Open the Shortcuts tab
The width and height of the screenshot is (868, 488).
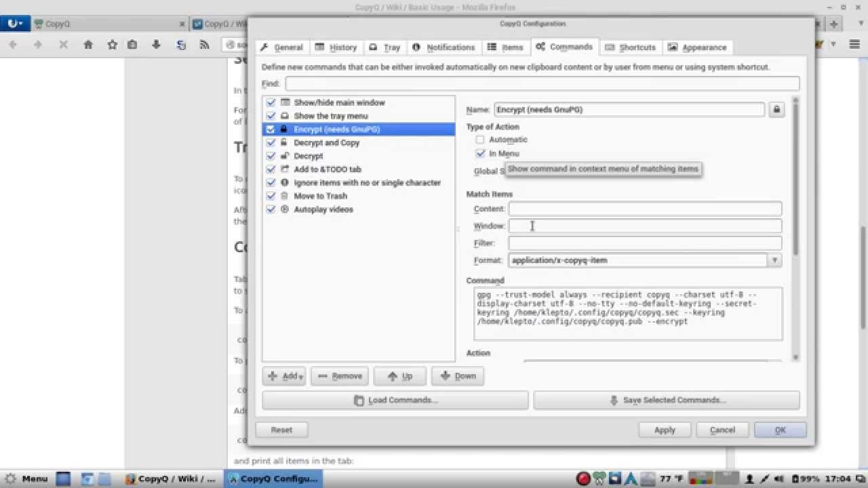coord(631,47)
